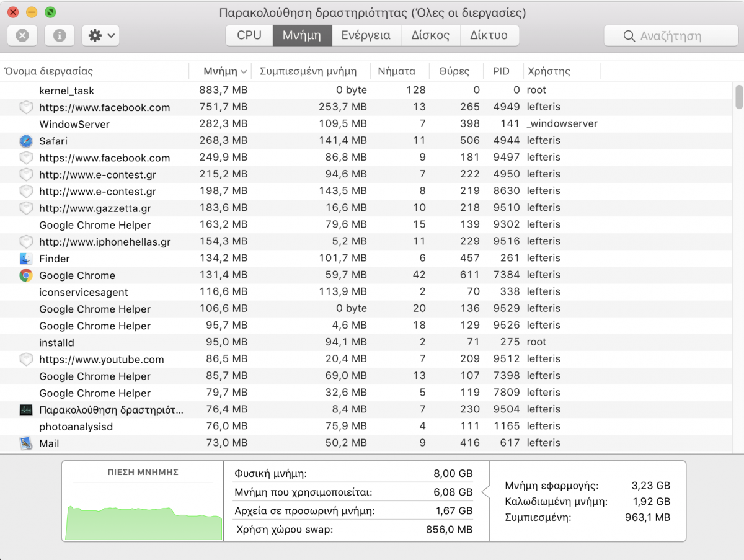
Task: Click the Αναζήτηση search field
Action: coord(671,35)
